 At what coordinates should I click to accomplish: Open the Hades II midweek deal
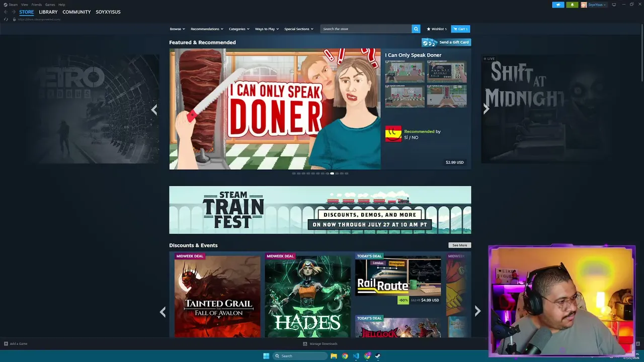tap(308, 297)
